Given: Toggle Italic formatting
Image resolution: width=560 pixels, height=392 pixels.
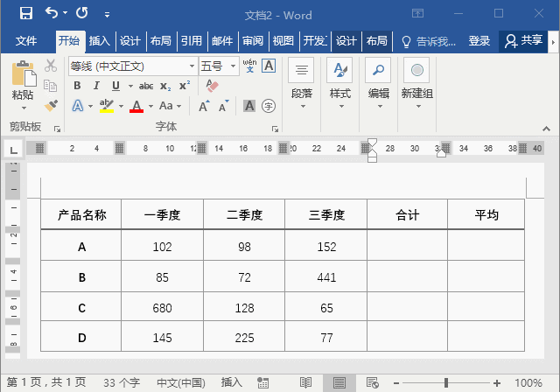Looking at the screenshot, I should (96, 86).
